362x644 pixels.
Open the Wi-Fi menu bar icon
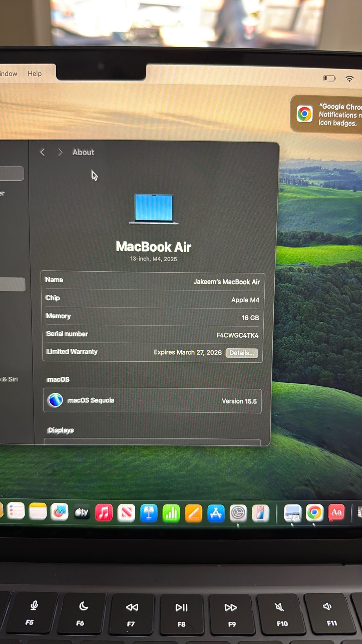pos(349,78)
